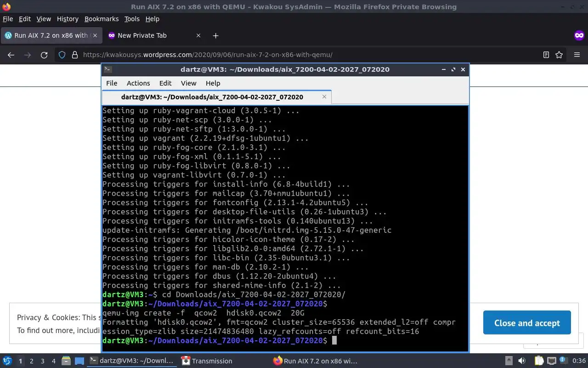Click the 0:36 clock in the taskbar
Viewport: 588px width, 368px height.
click(x=579, y=361)
